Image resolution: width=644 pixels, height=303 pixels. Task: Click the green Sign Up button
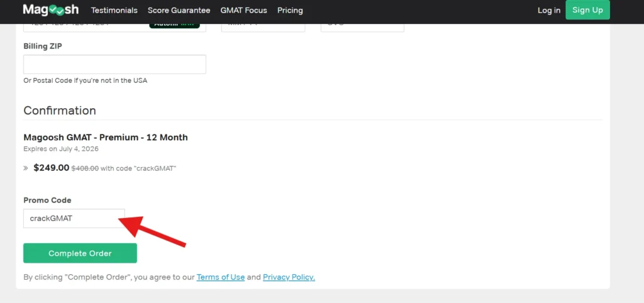[587, 10]
